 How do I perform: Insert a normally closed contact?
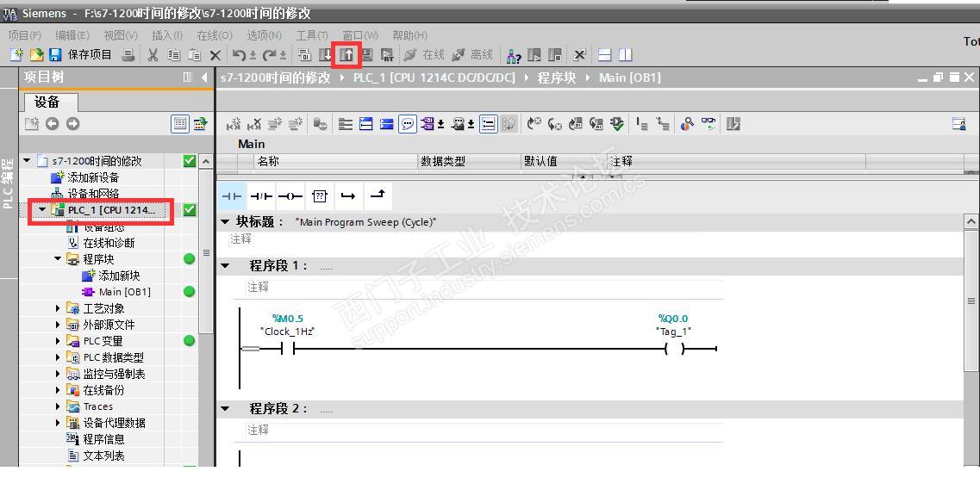point(261,196)
